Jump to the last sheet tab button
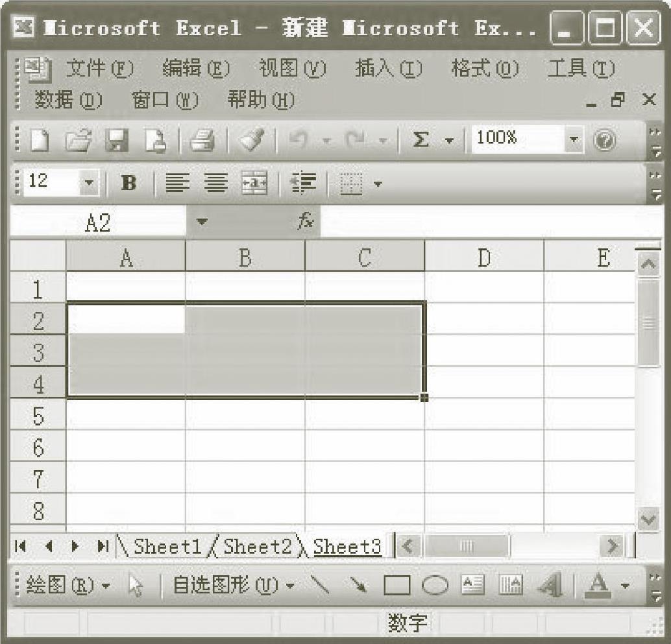 click(x=103, y=546)
